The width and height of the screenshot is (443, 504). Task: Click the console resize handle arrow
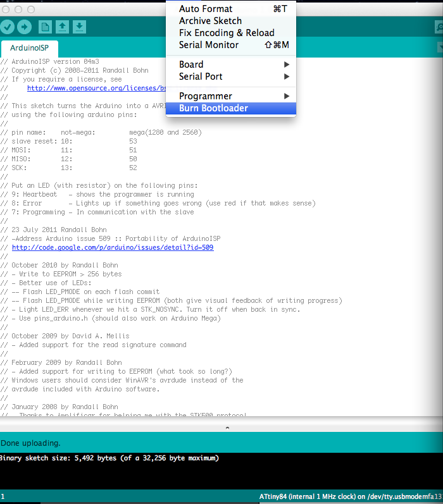(227, 428)
